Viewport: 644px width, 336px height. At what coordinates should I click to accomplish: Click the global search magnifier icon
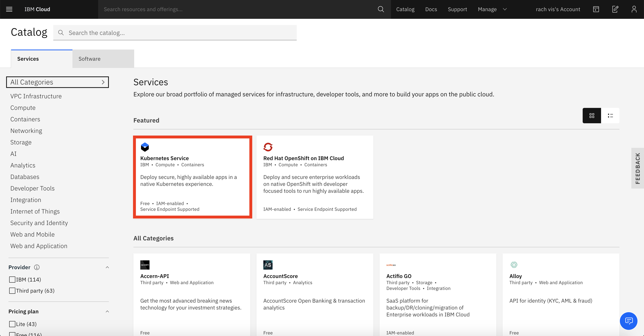[381, 9]
